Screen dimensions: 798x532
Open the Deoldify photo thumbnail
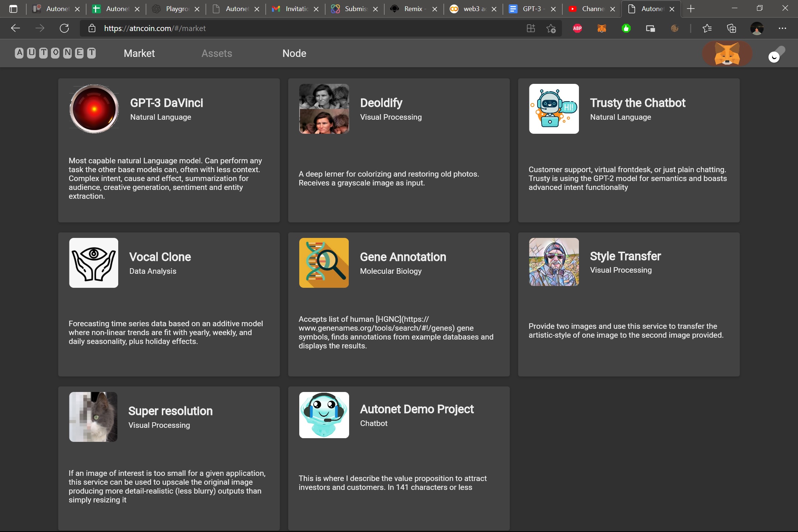tap(324, 109)
